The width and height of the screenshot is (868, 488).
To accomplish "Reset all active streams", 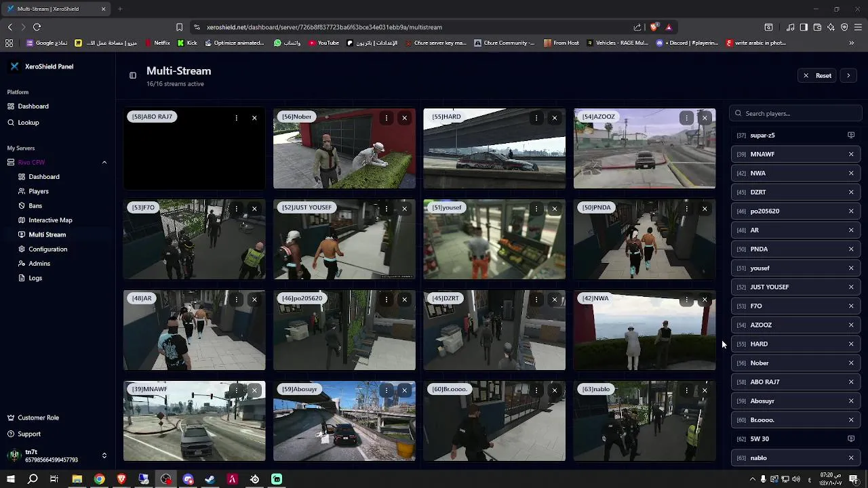I will tap(816, 75).
